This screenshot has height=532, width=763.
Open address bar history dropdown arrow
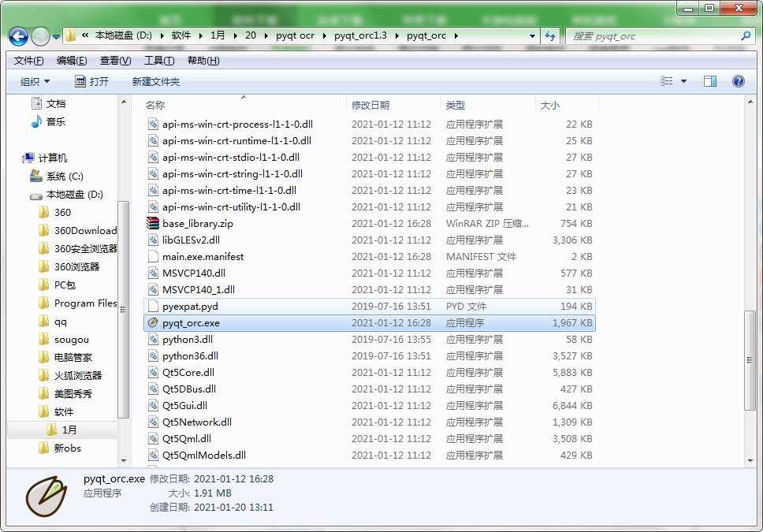click(532, 35)
